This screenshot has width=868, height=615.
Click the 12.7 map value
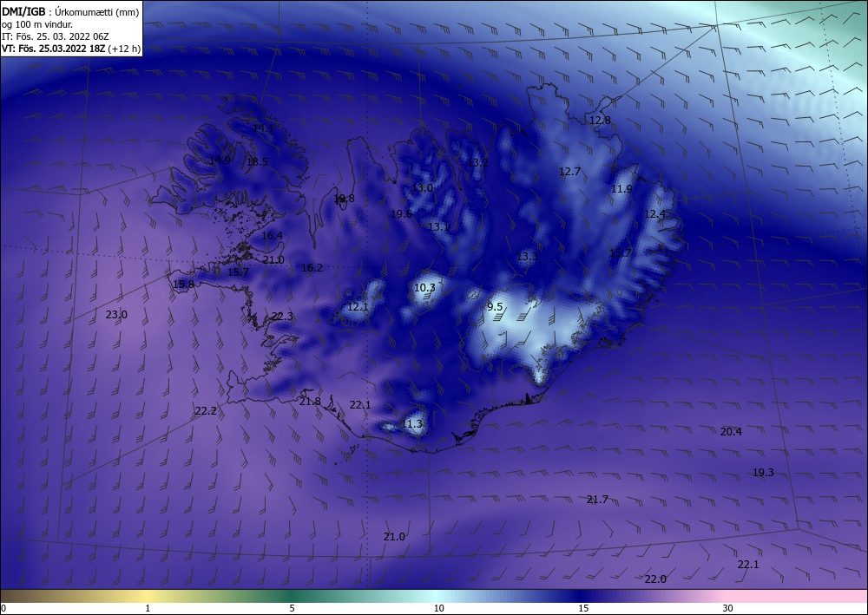tap(569, 172)
